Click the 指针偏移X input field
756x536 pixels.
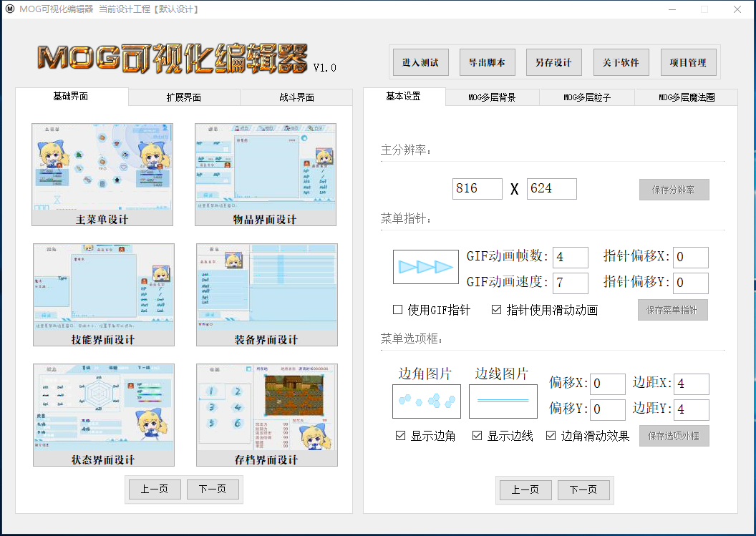691,258
